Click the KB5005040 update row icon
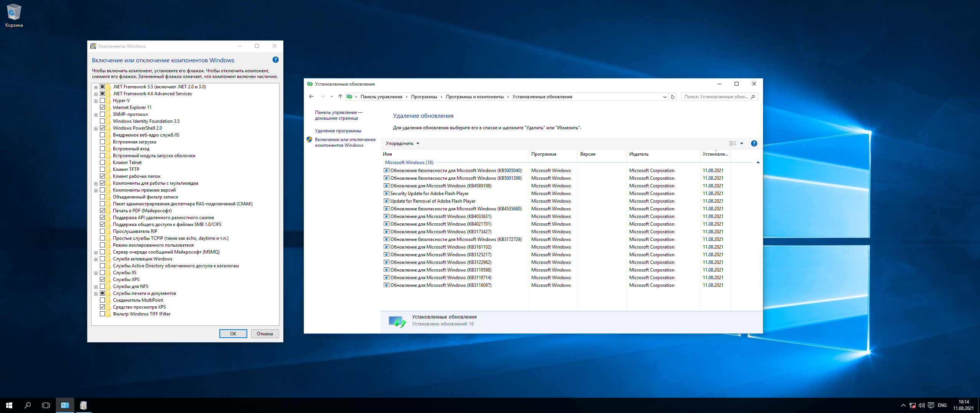 (387, 171)
